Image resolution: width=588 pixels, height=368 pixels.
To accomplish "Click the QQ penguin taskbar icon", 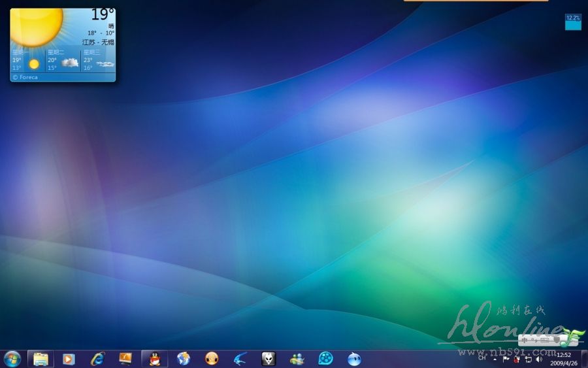I will coord(154,358).
